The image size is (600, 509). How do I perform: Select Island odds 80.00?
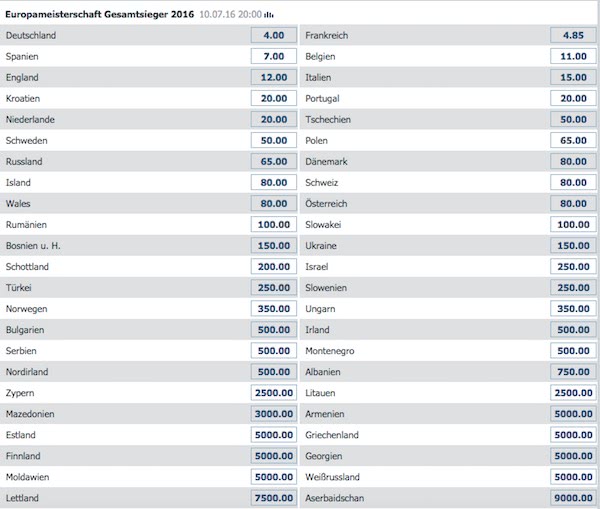point(274,183)
